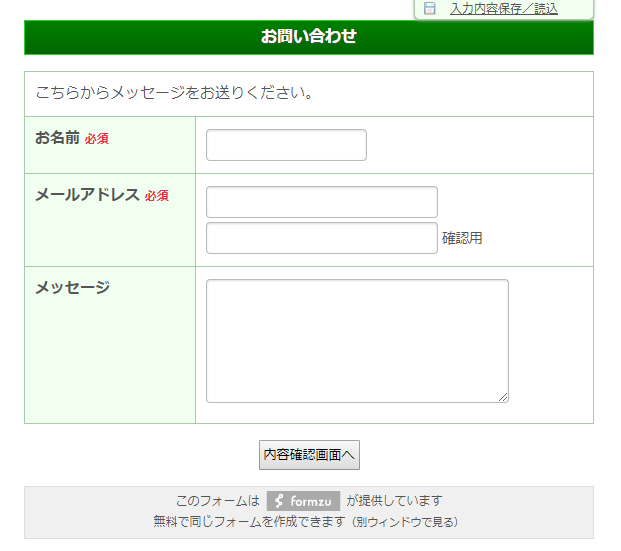
Task: Click the メッセージ field label
Action: tap(72, 288)
